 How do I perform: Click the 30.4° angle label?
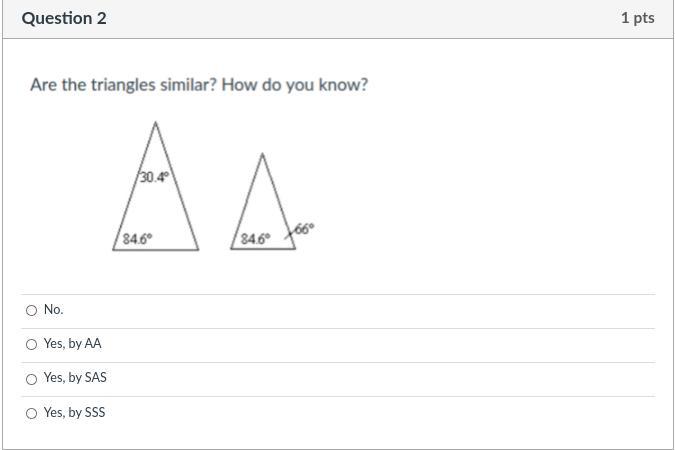click(155, 177)
